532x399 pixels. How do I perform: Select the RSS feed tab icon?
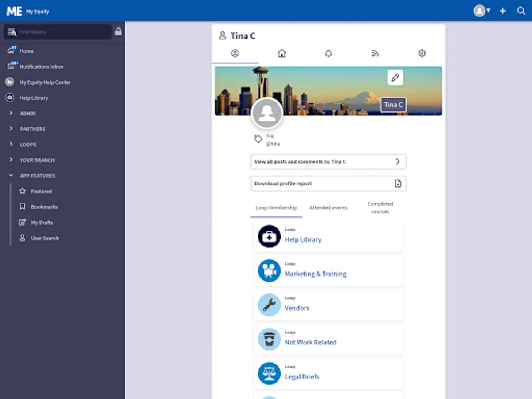(375, 53)
